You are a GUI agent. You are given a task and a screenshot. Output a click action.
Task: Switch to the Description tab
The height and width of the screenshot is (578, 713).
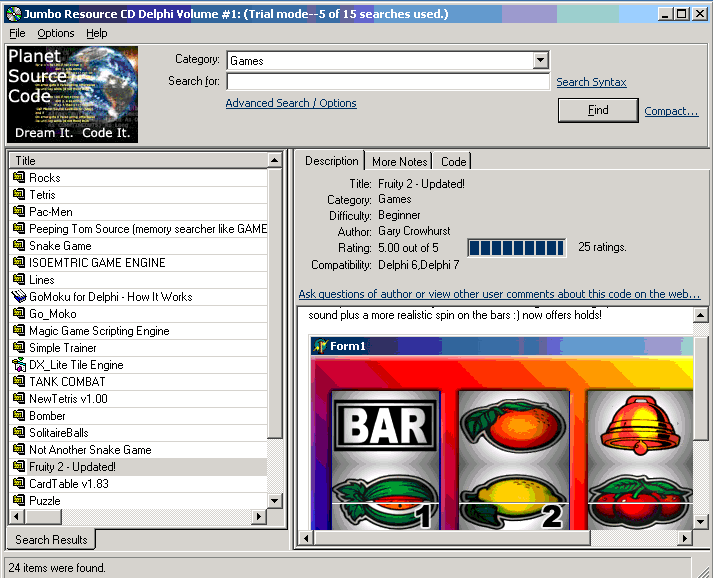tap(331, 161)
